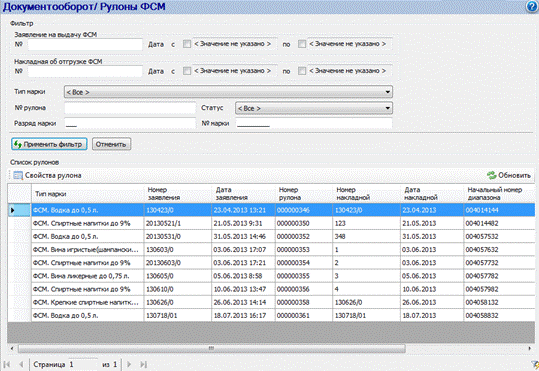Sort by Номер рулона column header
Screen dimensions: 539x371
point(304,194)
